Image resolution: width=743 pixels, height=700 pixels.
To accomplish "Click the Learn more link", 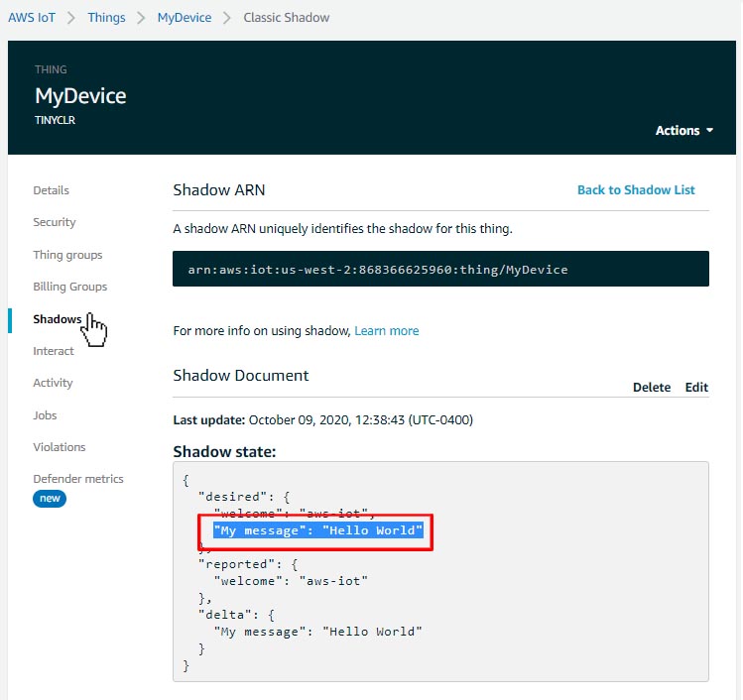I will click(x=386, y=330).
